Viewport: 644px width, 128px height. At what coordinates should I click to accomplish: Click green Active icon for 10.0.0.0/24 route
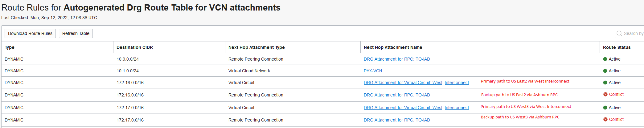click(605, 59)
